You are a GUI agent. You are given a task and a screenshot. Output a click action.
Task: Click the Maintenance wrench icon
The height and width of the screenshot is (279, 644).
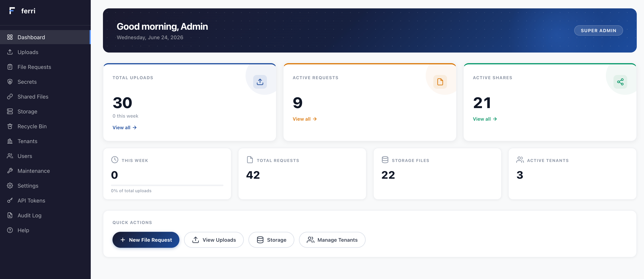[x=10, y=171]
